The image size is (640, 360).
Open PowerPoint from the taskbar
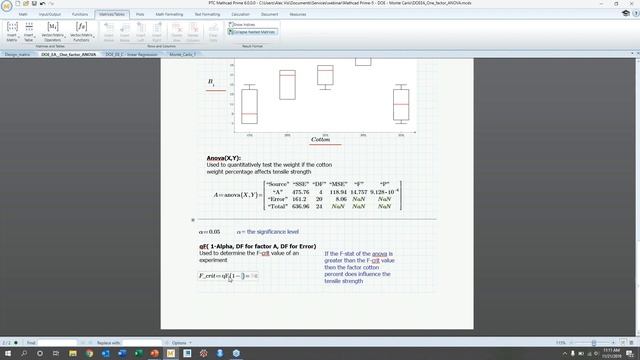[x=154, y=353]
